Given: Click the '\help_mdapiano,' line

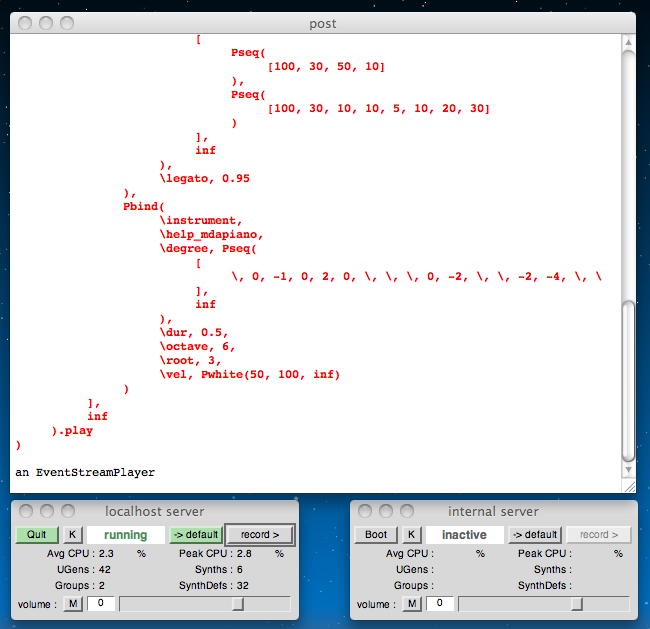Looking at the screenshot, I should point(211,235).
